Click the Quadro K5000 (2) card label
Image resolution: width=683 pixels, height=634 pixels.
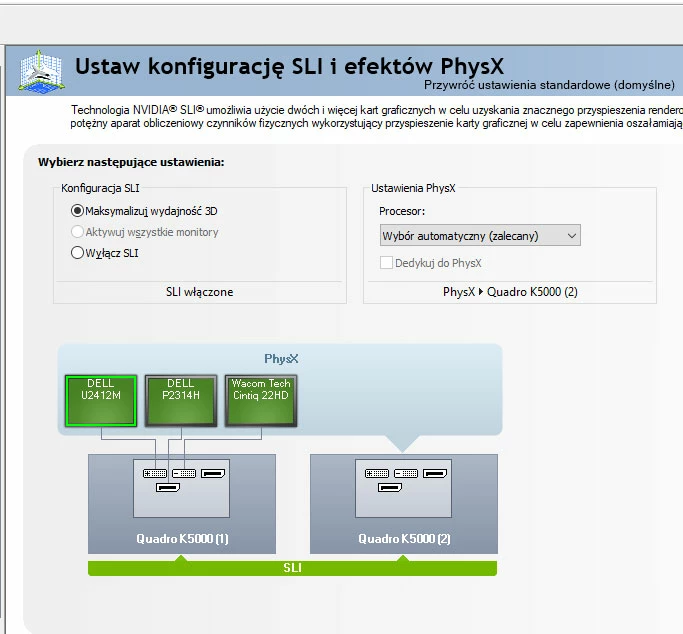404,539
